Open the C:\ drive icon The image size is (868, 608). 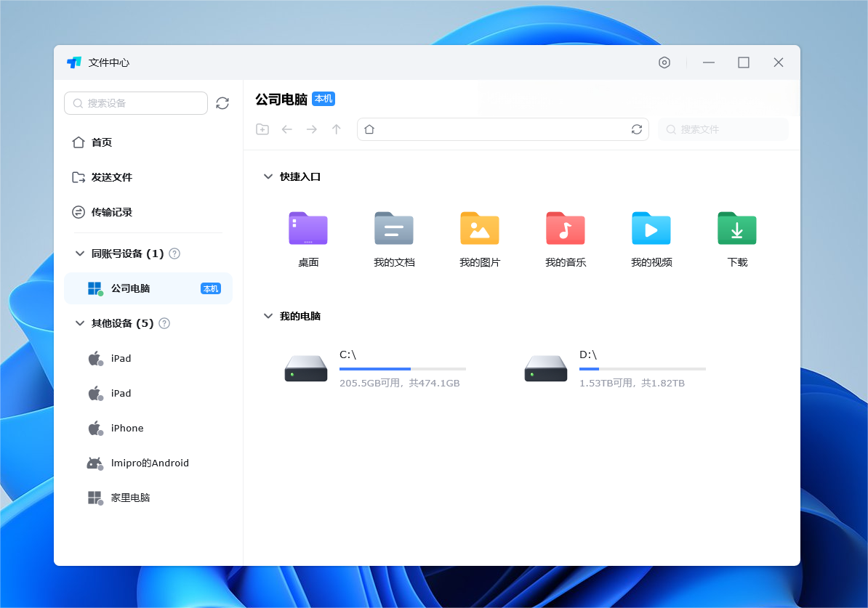click(x=306, y=368)
